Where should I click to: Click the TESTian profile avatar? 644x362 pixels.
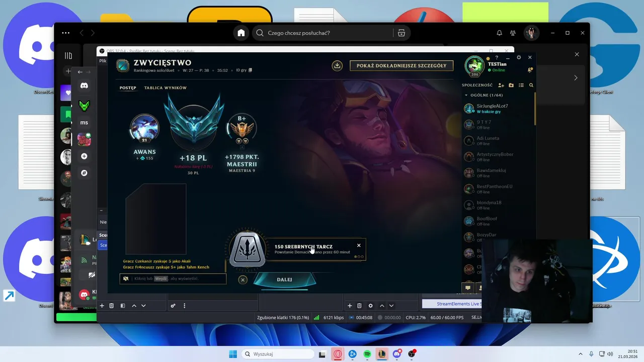point(474,65)
